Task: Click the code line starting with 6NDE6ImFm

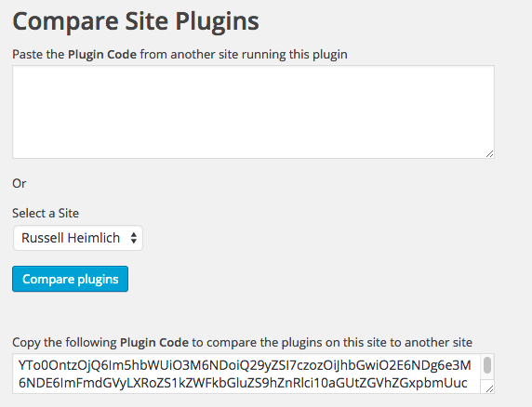Action: pyautogui.click(x=243, y=383)
